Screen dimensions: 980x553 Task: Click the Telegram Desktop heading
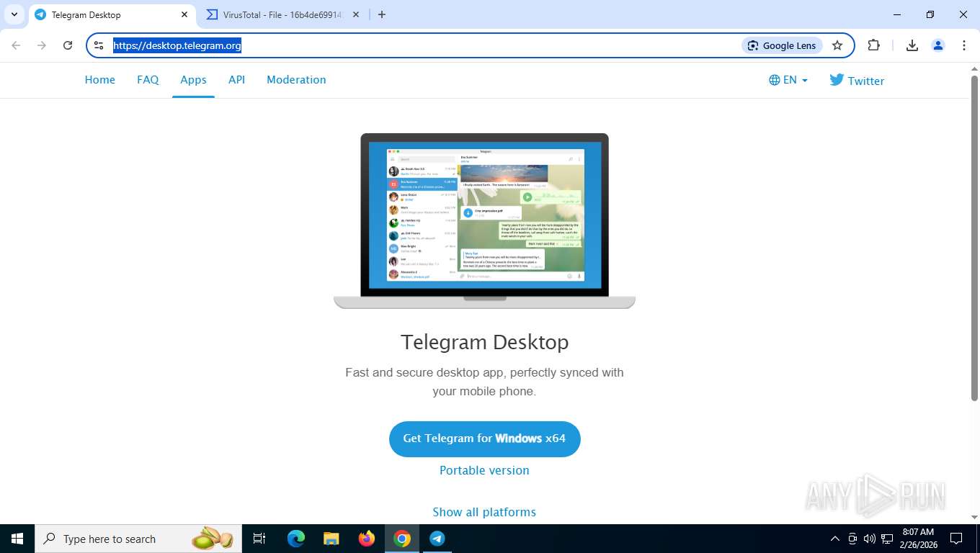(x=484, y=342)
